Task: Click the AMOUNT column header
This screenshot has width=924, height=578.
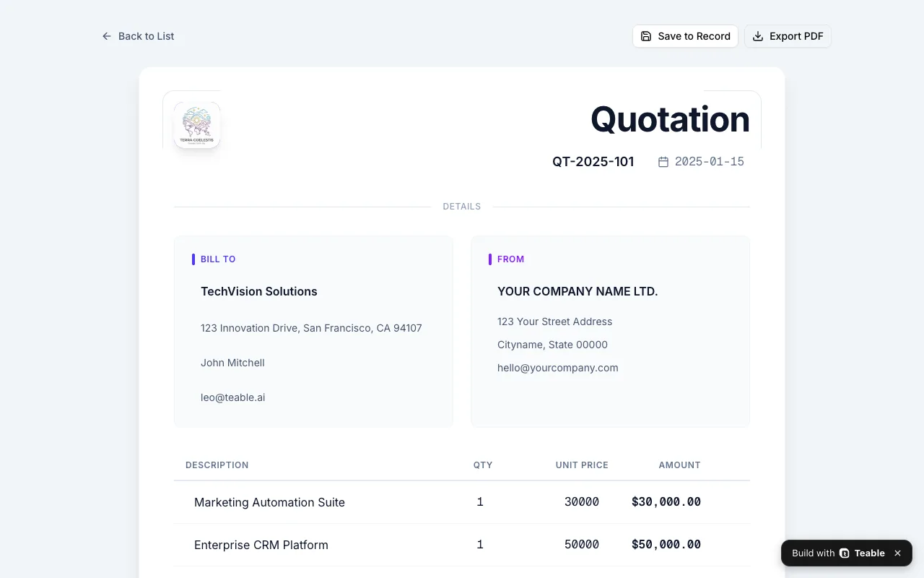Action: pos(679,465)
